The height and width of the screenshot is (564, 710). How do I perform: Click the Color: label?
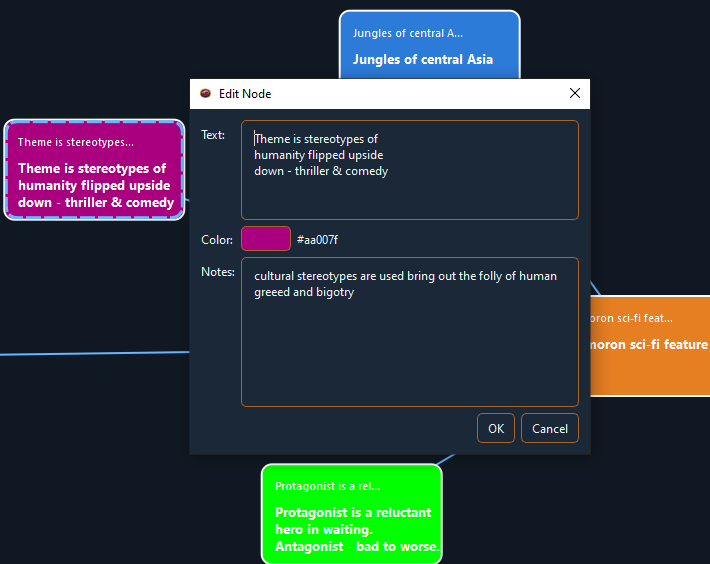point(217,240)
